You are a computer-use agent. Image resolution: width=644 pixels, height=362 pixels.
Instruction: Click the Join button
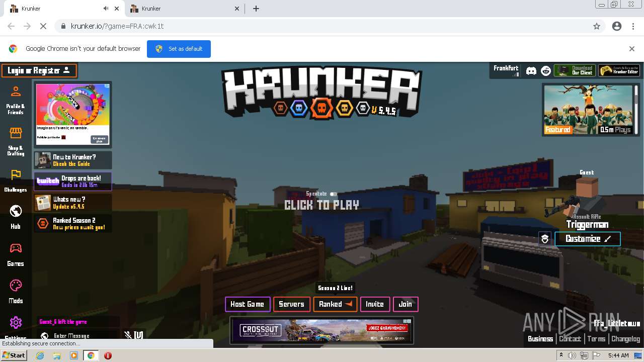click(x=406, y=304)
